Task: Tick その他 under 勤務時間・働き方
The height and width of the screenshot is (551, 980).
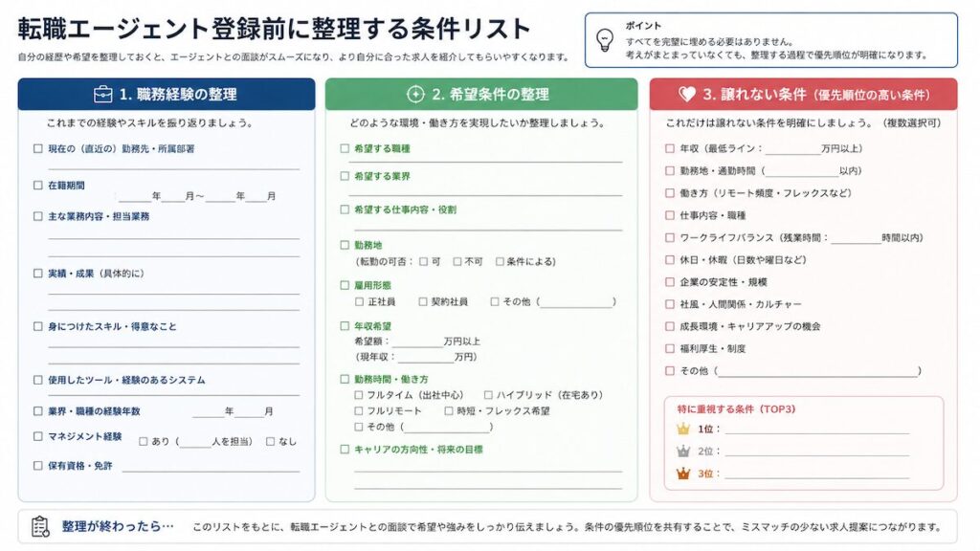Action: pyautogui.click(x=359, y=427)
